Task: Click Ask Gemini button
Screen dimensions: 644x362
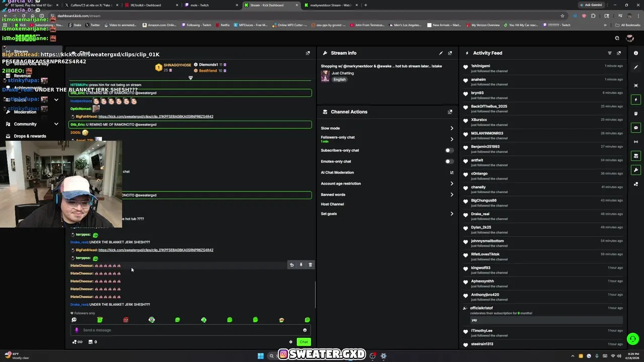Action: pos(591,5)
